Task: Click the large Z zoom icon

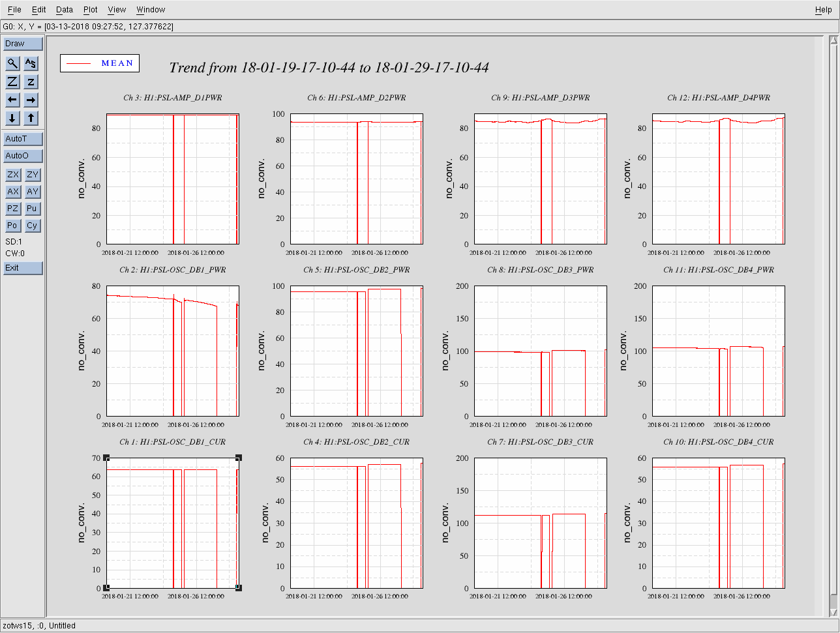Action: coord(13,81)
